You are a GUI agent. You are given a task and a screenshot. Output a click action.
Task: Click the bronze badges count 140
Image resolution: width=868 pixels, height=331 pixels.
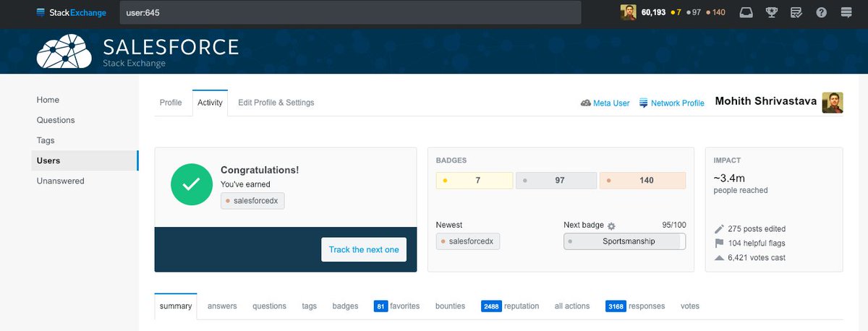coord(642,180)
